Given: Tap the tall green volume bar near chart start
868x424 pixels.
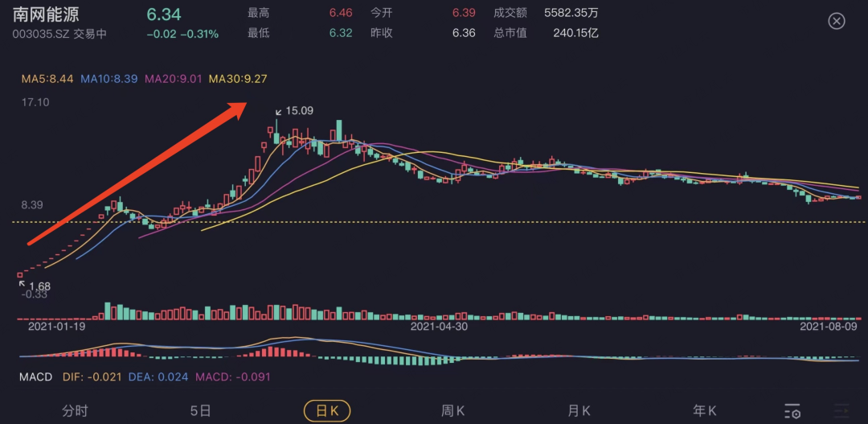Looking at the screenshot, I should pos(108,311).
